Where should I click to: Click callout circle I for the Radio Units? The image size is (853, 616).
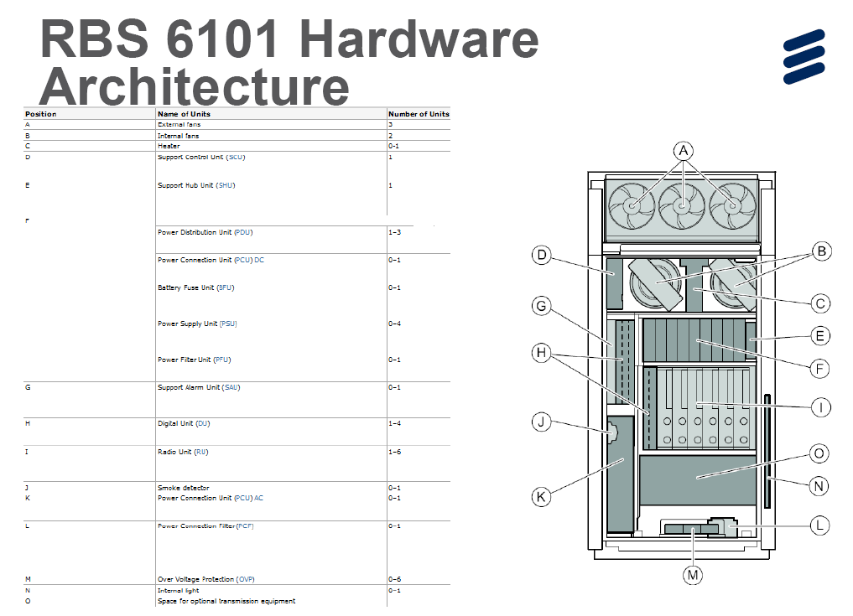[x=820, y=407]
